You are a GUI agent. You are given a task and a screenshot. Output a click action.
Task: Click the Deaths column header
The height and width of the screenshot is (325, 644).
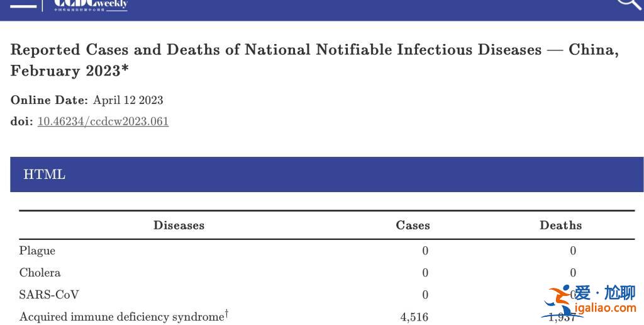tap(560, 225)
